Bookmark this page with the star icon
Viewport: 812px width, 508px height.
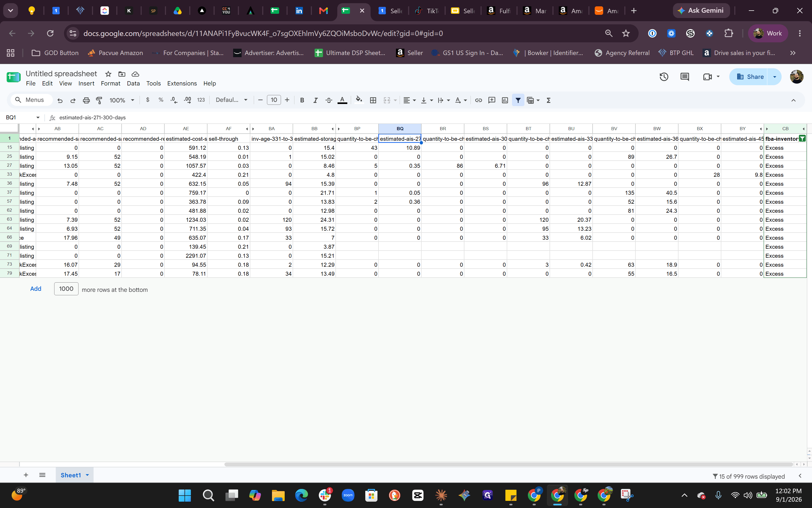tap(625, 33)
